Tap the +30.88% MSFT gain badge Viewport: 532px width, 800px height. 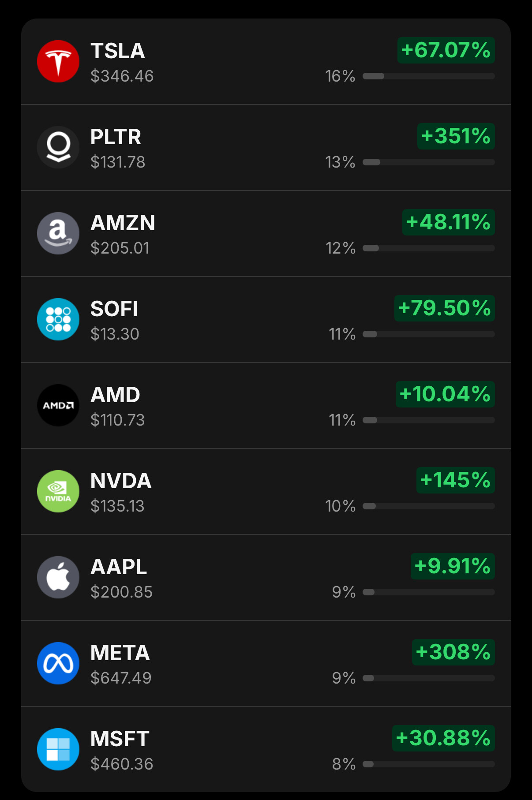443,738
